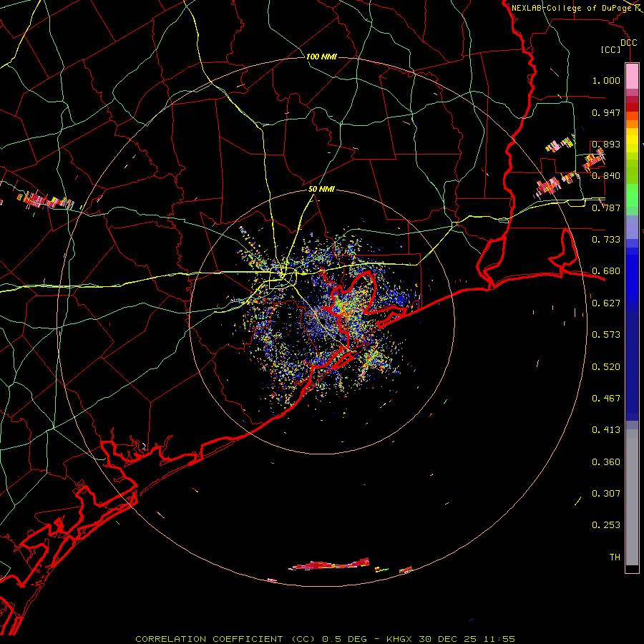Click the 0.787 scale value

click(x=606, y=208)
